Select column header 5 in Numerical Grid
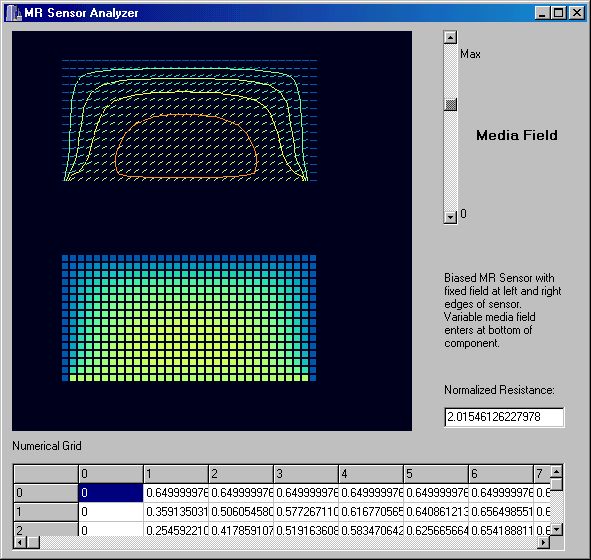 coord(436,474)
